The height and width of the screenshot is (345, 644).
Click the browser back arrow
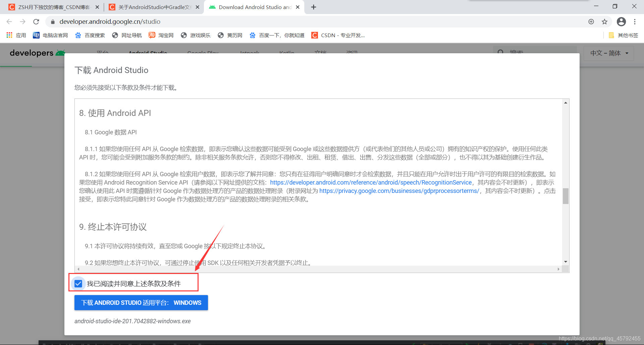tap(9, 21)
